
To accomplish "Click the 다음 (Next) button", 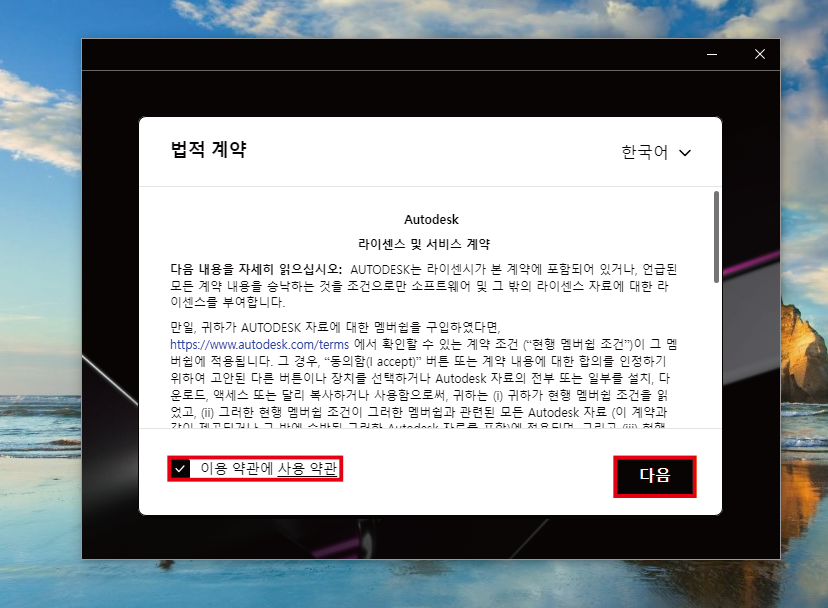I will (x=655, y=476).
